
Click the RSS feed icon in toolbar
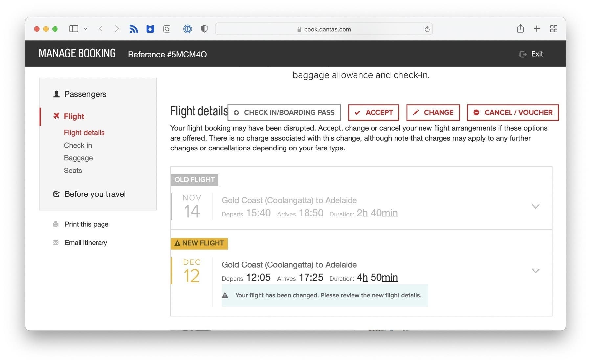(134, 29)
